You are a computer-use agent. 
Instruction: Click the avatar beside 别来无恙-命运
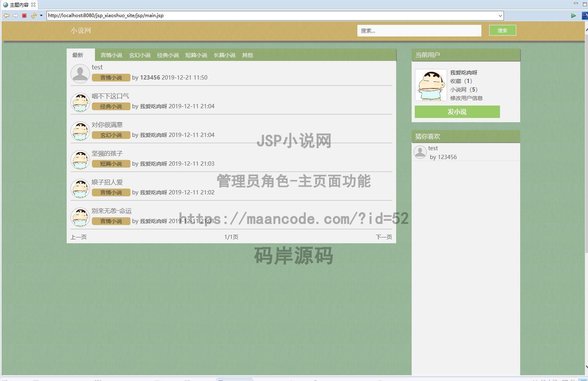pyautogui.click(x=80, y=217)
